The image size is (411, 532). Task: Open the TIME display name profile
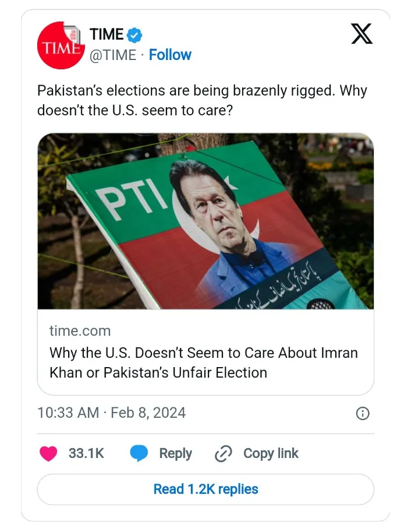(x=107, y=34)
